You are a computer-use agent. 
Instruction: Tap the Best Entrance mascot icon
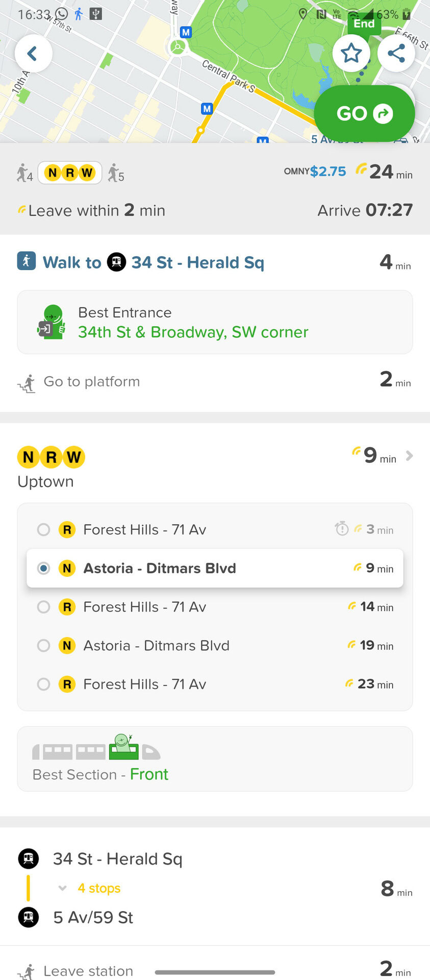[x=52, y=322]
